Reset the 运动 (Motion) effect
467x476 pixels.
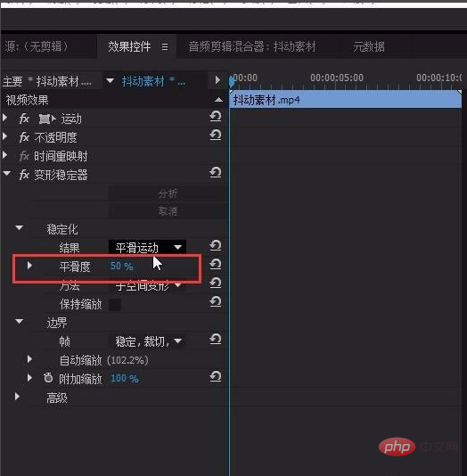(215, 117)
